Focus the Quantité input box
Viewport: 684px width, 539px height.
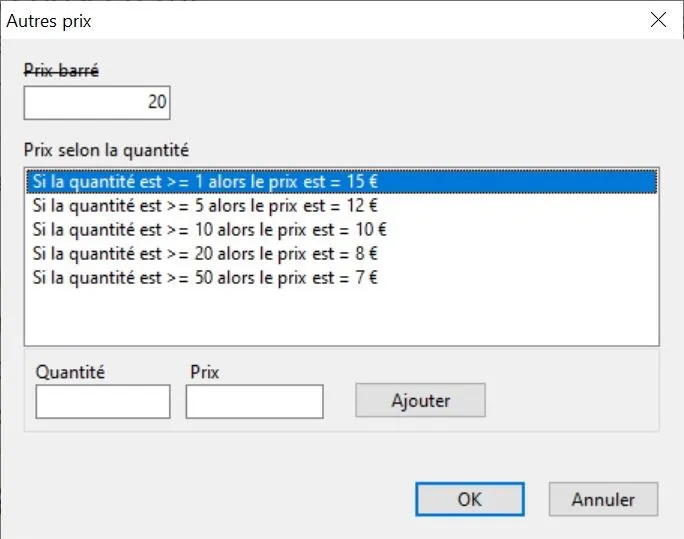pos(103,402)
